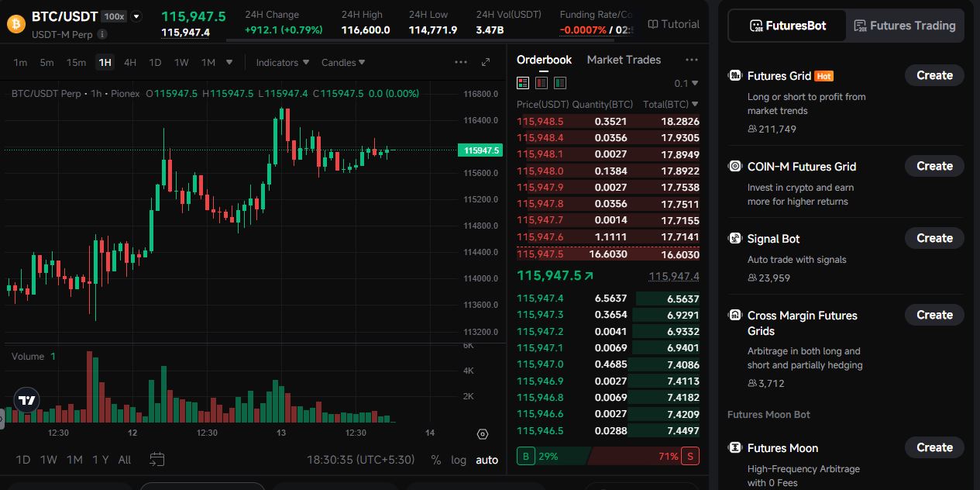Click the TradingView logo on chart

[27, 401]
